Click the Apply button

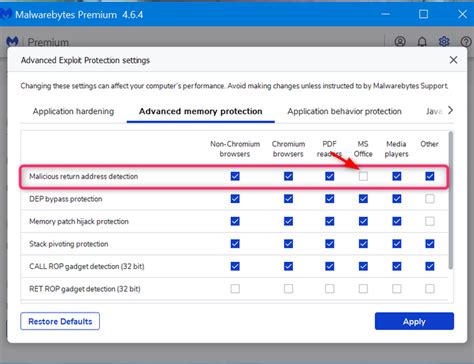tap(414, 321)
